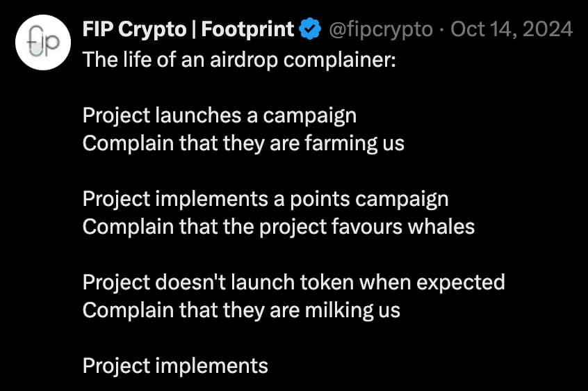
Task: Click the dot separator before the date
Action: (x=442, y=29)
